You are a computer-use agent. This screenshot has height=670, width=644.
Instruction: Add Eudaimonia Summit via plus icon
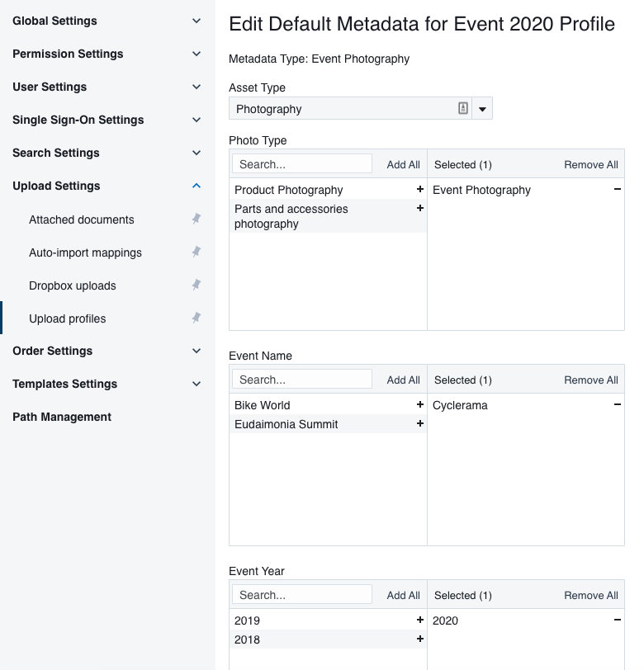point(420,424)
